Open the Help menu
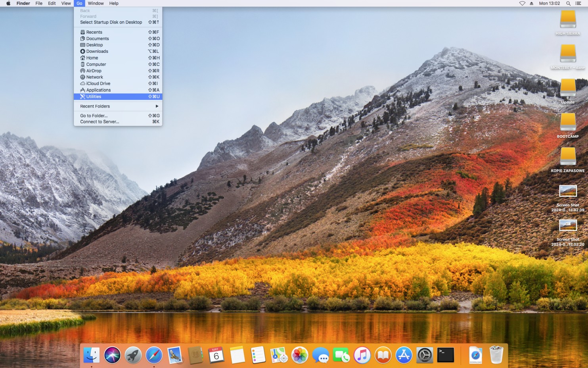Screen dimensions: 588x368 pos(114,3)
